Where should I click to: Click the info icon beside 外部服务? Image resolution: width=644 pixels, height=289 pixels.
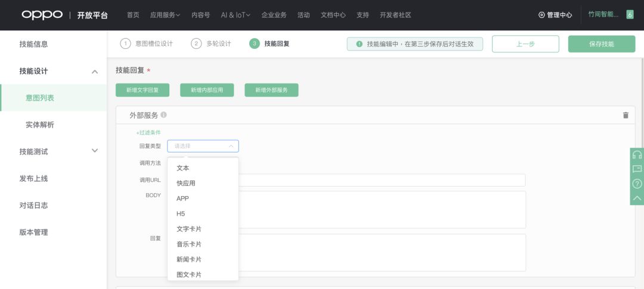[163, 115]
